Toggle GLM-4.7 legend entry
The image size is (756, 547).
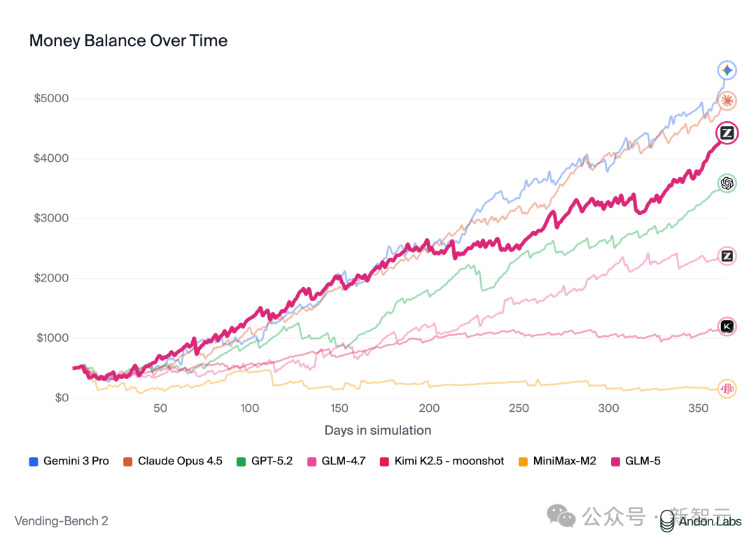click(337, 461)
